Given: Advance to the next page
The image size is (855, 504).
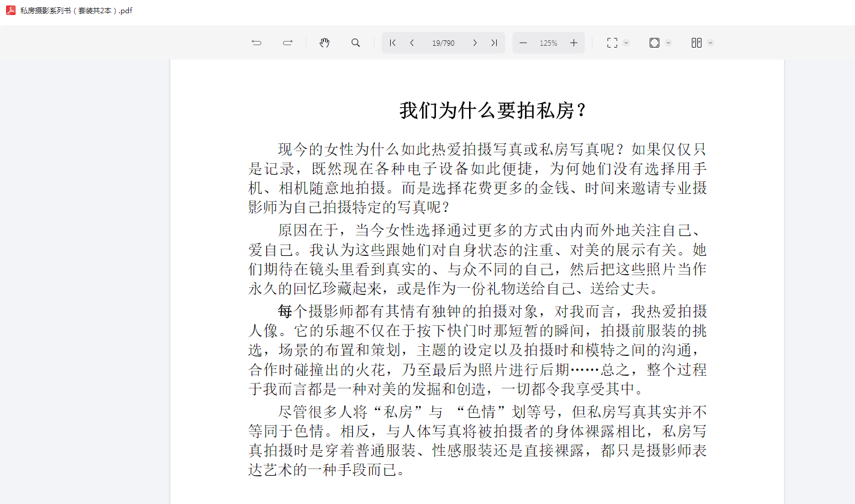Looking at the screenshot, I should 474,43.
